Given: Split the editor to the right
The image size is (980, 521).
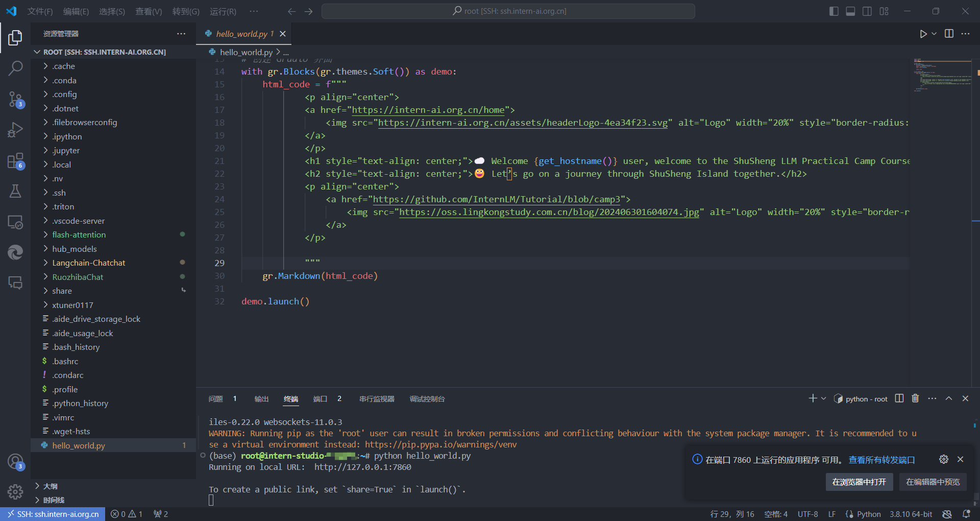Looking at the screenshot, I should click(x=949, y=34).
